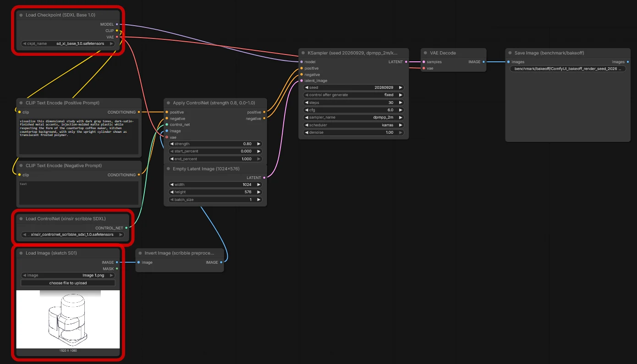Viewport: 637px width, 364px height.
Task: Click the denoise value field
Action: click(x=353, y=132)
